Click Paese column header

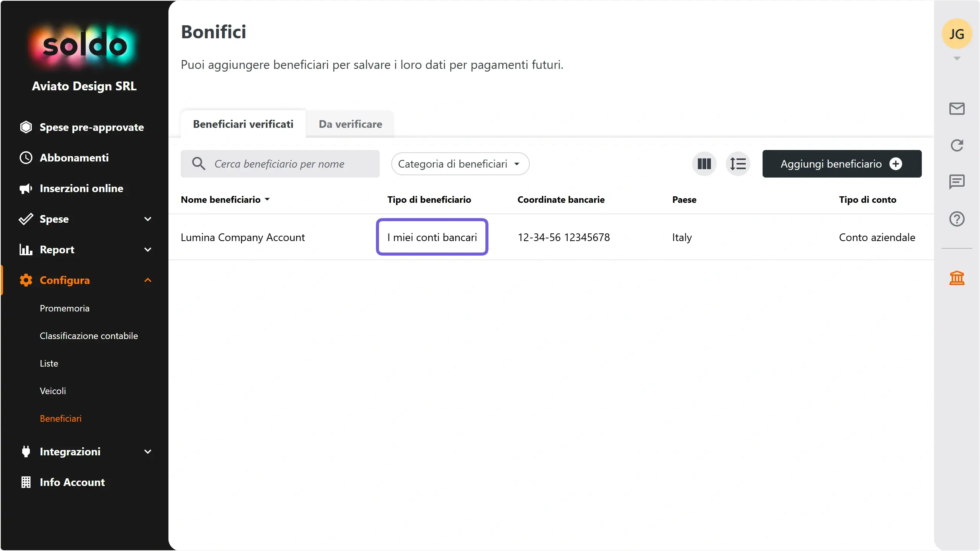(x=684, y=199)
